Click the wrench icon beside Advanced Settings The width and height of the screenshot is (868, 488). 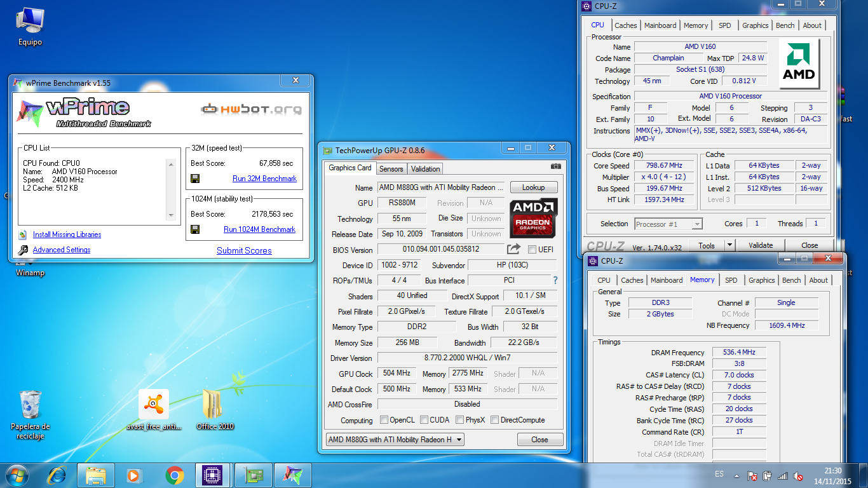click(23, 250)
